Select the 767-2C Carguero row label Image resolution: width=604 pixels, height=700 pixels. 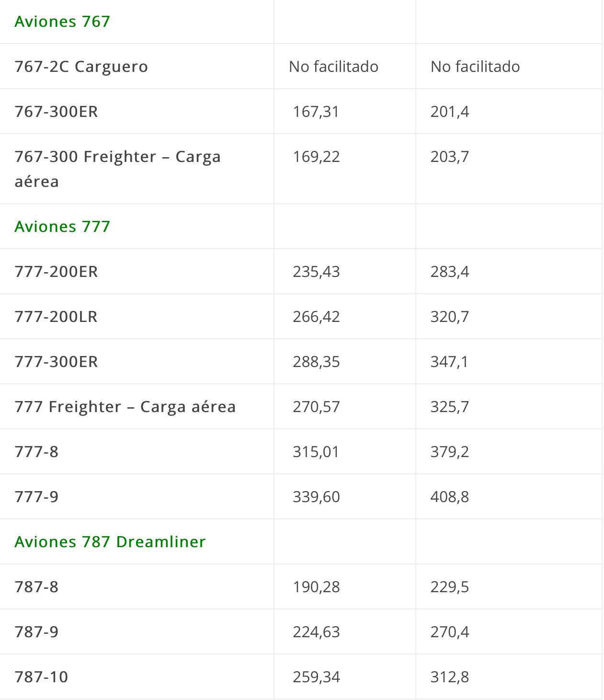click(81, 67)
